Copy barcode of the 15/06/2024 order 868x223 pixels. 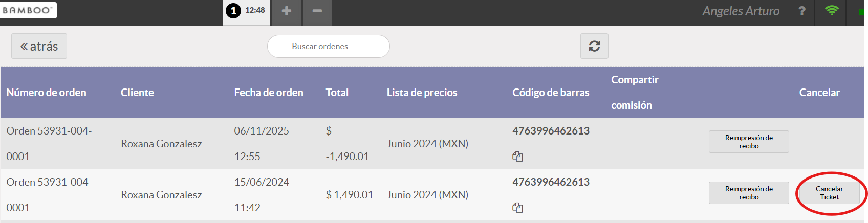tap(517, 208)
